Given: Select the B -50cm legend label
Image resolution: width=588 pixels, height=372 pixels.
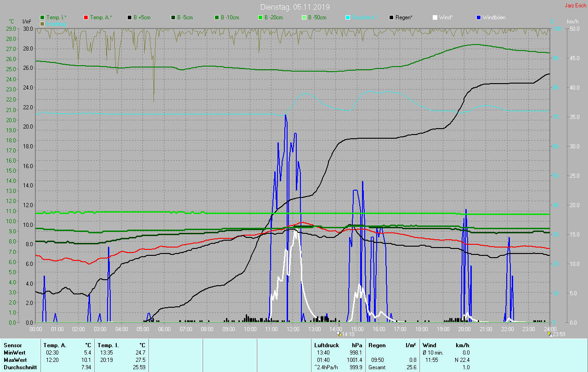Looking at the screenshot, I should pos(317,17).
